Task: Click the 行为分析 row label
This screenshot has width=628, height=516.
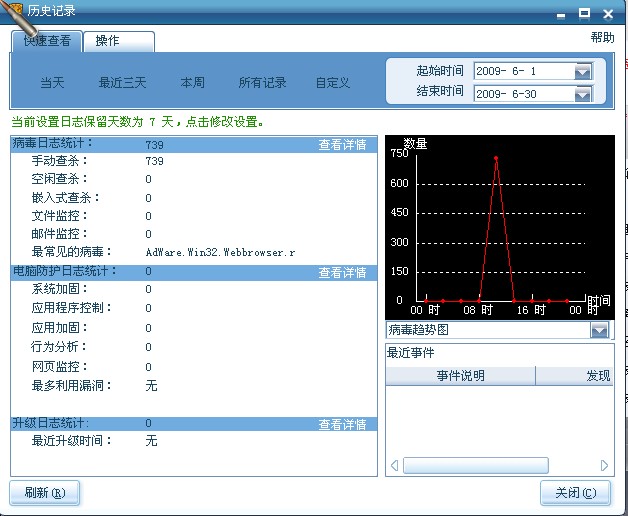Action: point(59,347)
